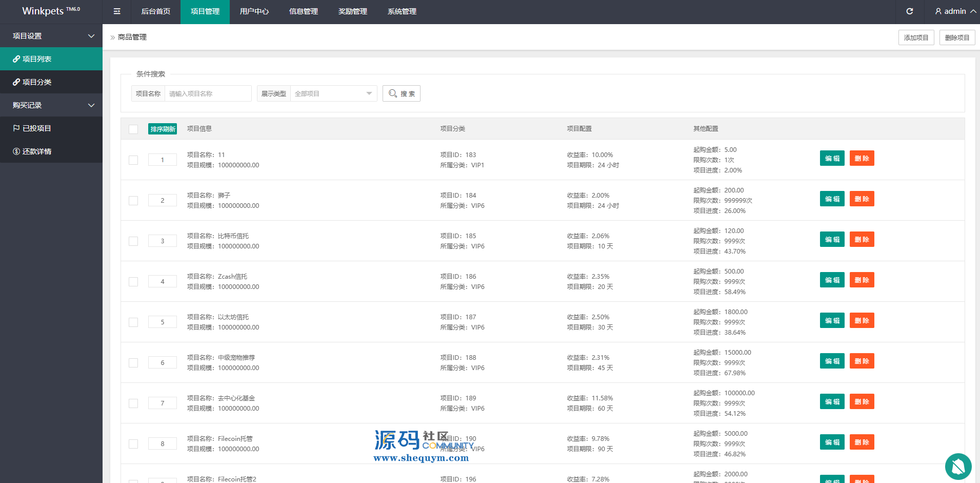The height and width of the screenshot is (483, 980).
Task: Click the link icon beside 项目分类
Action: (16, 82)
